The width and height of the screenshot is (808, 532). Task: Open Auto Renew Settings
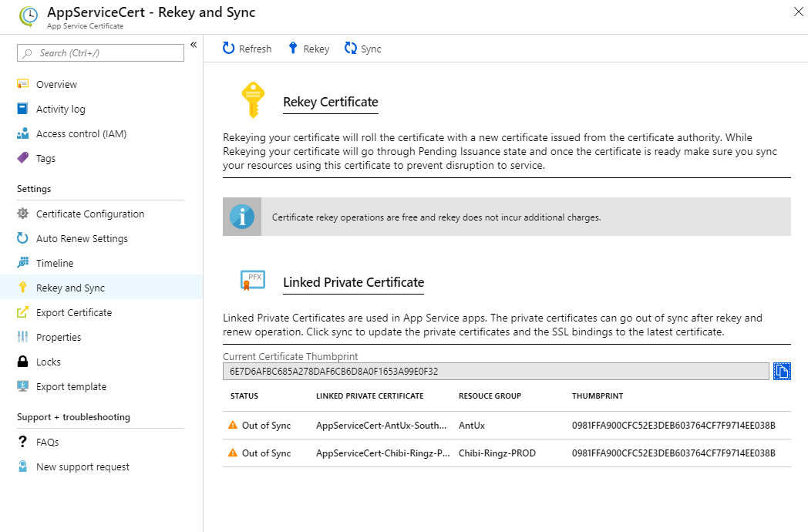tap(82, 239)
